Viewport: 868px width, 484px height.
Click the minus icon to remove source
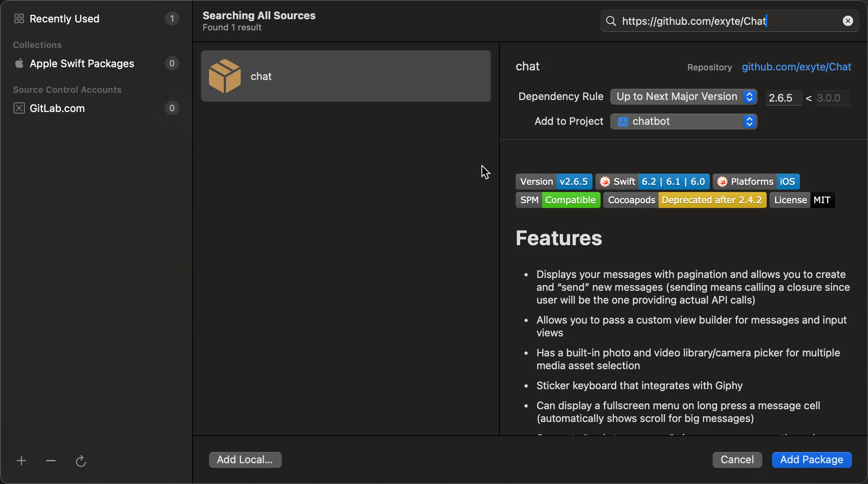(x=51, y=461)
